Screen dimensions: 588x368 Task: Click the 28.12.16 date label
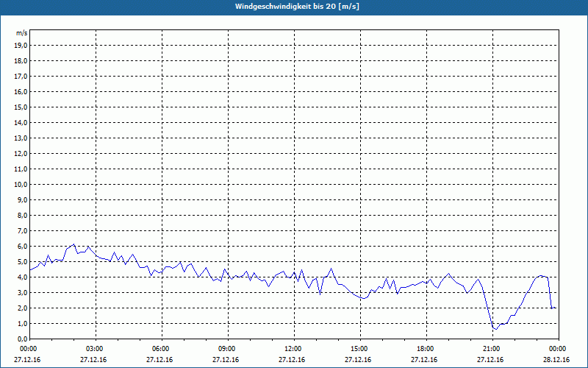(x=557, y=360)
